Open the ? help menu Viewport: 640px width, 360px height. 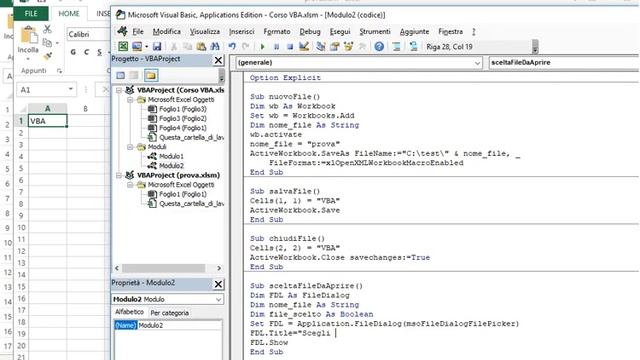473,31
